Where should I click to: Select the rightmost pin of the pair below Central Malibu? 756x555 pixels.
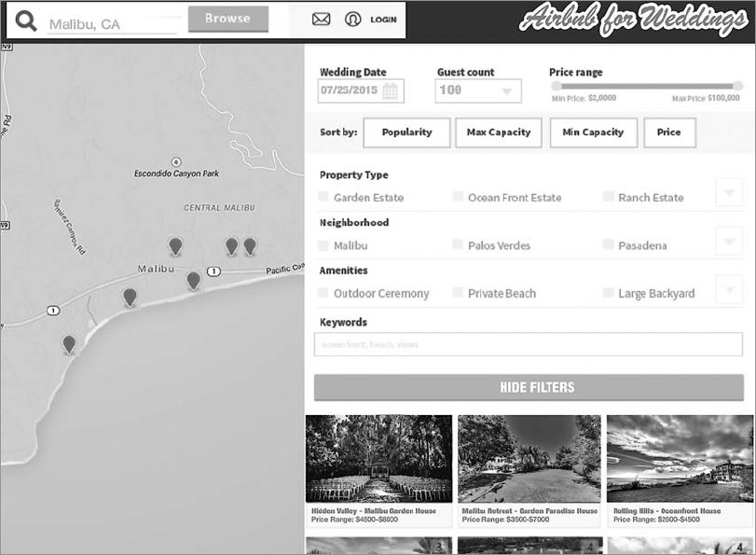tap(250, 246)
